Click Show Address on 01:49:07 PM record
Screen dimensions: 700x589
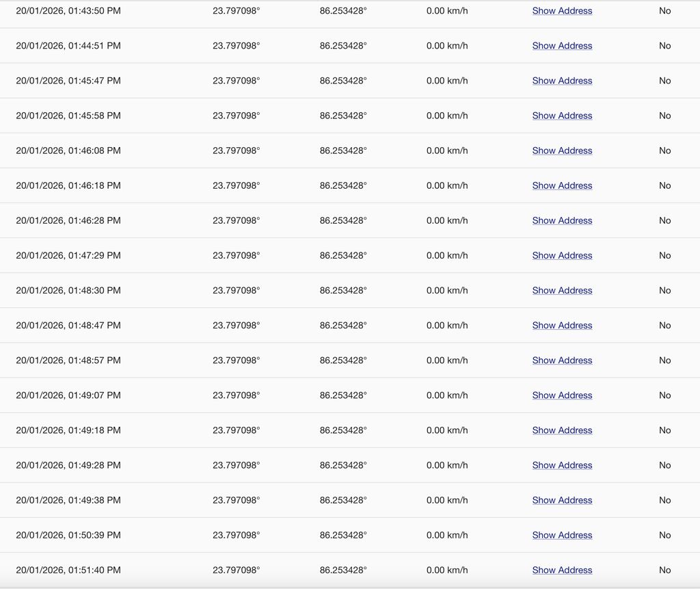[562, 395]
